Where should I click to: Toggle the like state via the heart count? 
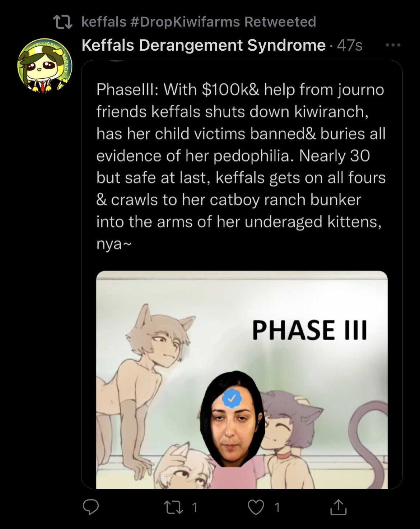point(277,507)
